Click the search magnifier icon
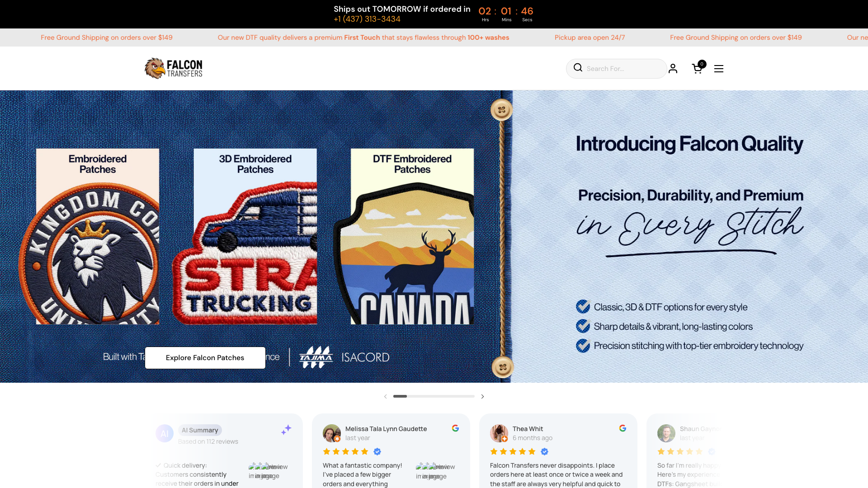This screenshot has height=488, width=868. click(x=578, y=68)
